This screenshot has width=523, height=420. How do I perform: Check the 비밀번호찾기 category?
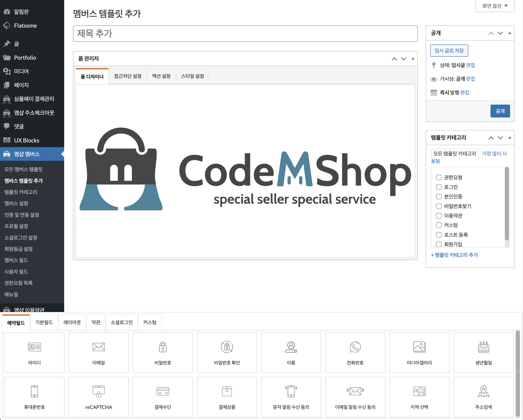pyautogui.click(x=439, y=206)
